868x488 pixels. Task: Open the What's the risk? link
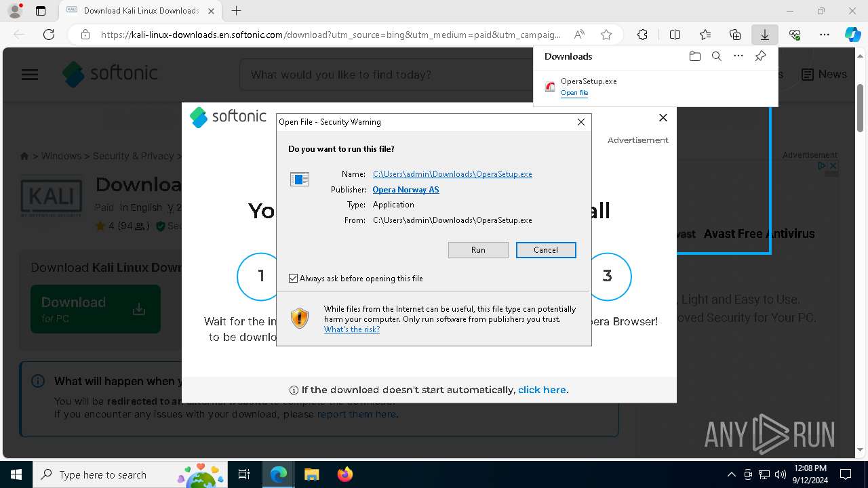coord(351,329)
